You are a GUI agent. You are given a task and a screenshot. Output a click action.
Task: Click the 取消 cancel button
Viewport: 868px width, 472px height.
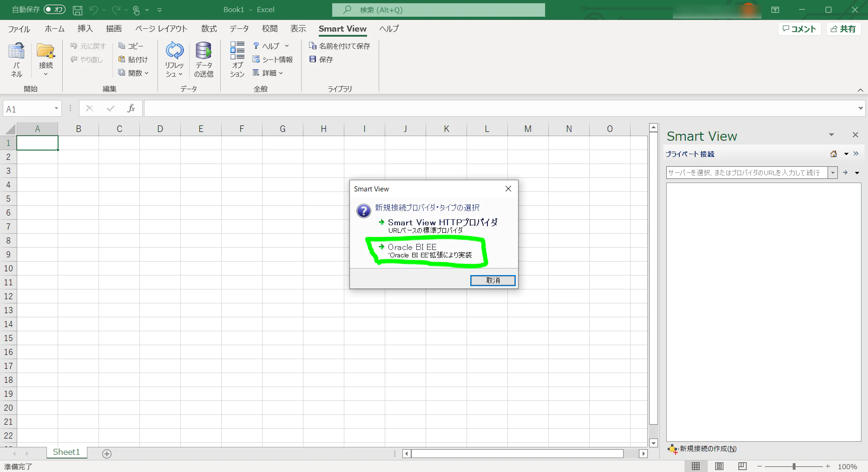click(493, 281)
